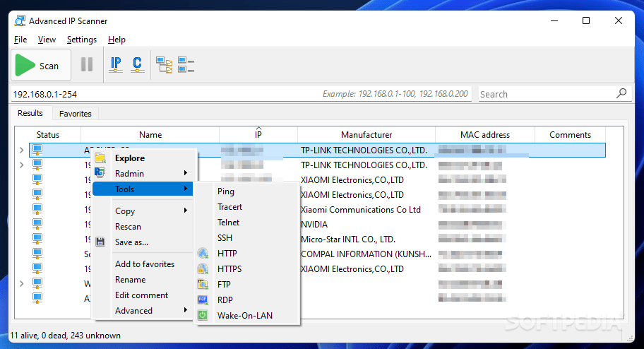Click the Save as floppy disk icon

coord(100,242)
